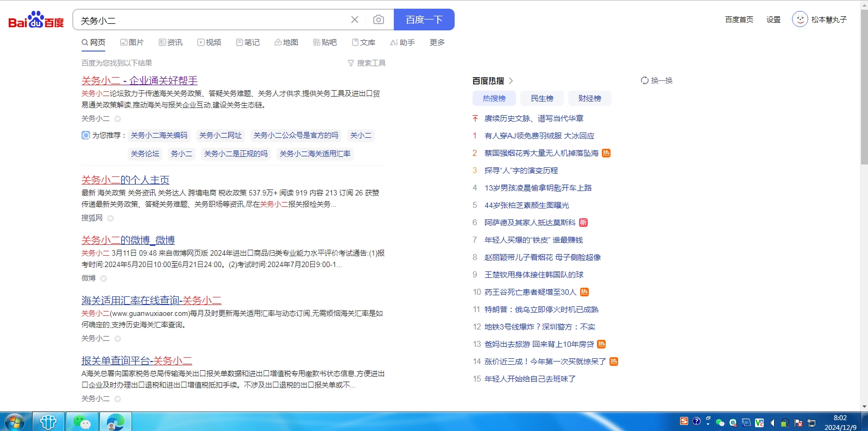
Task: Click the network connection tray icon
Action: [812, 423]
